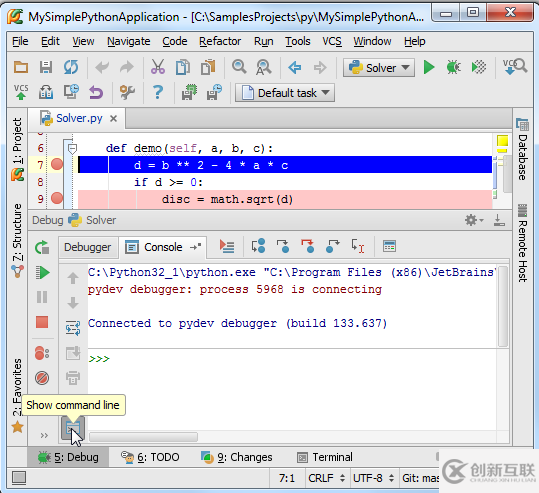Open Solver run configuration dropdown
The image size is (539, 493).
click(379, 67)
